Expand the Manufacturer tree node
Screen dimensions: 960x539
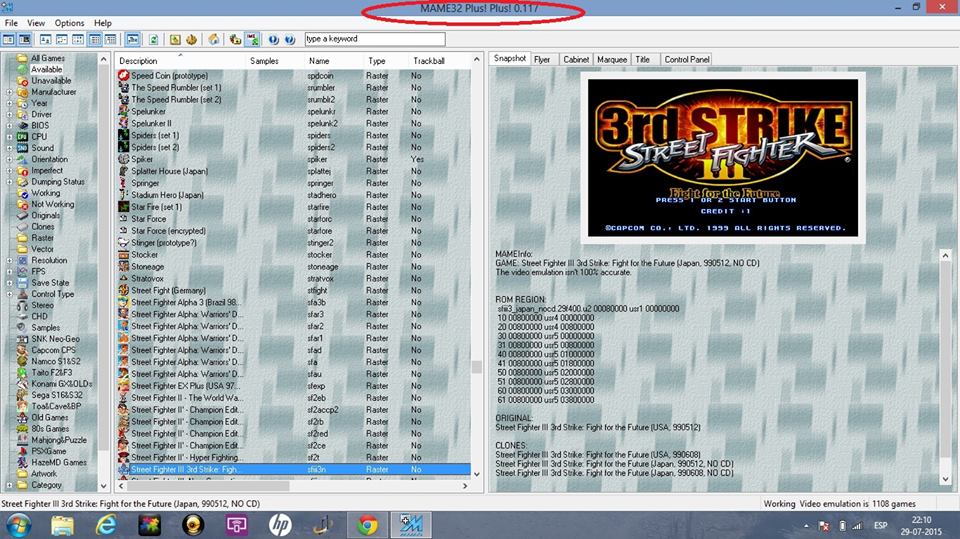9,92
